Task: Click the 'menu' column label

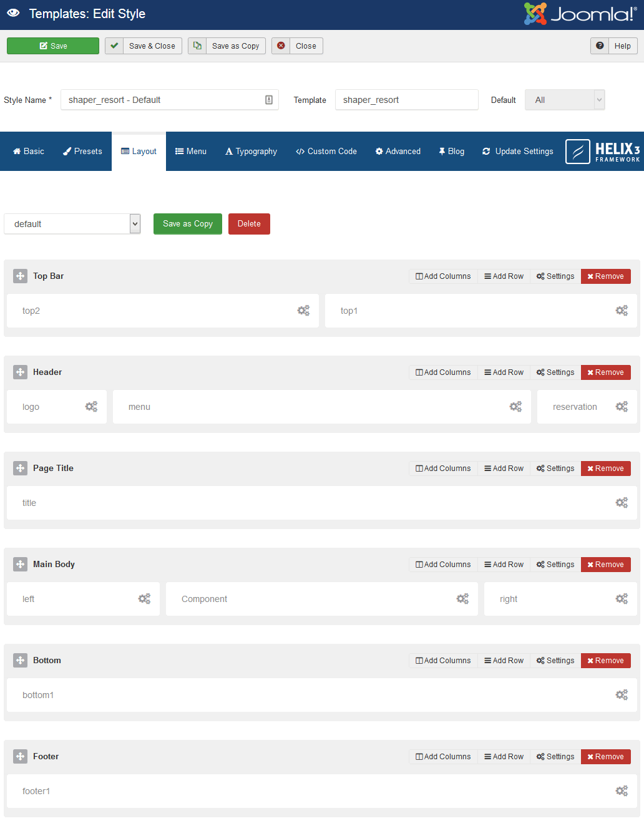Action: (139, 407)
